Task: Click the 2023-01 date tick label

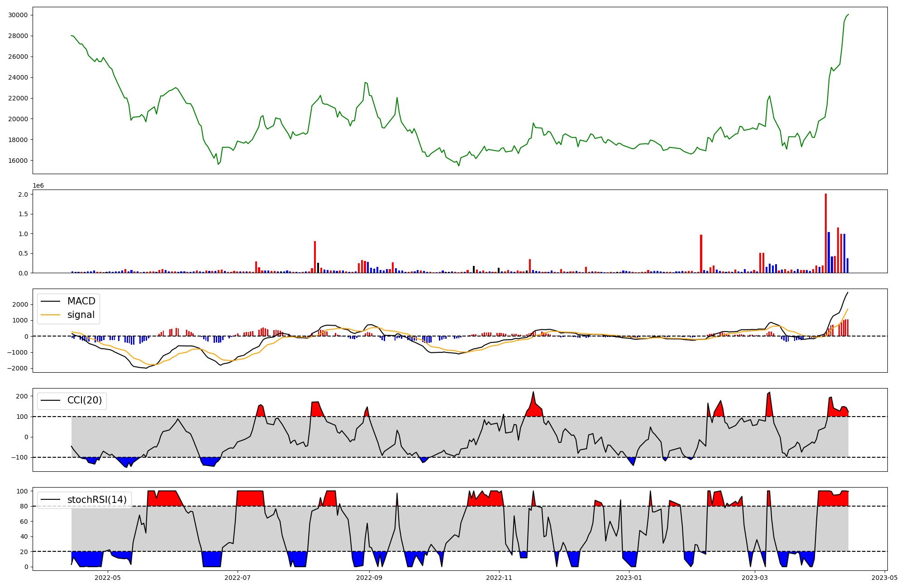Action: tap(629, 578)
